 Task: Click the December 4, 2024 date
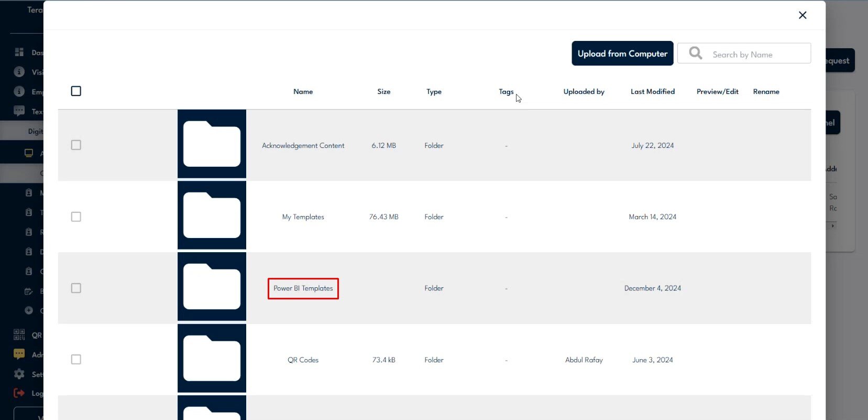(x=653, y=288)
